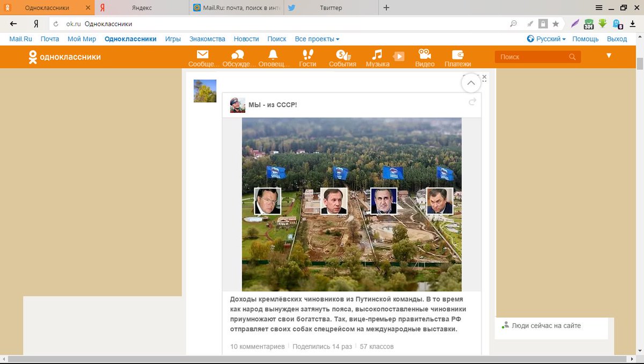The image size is (644, 364).
Task: Click the green arrow download extension icon
Action: (x=603, y=23)
